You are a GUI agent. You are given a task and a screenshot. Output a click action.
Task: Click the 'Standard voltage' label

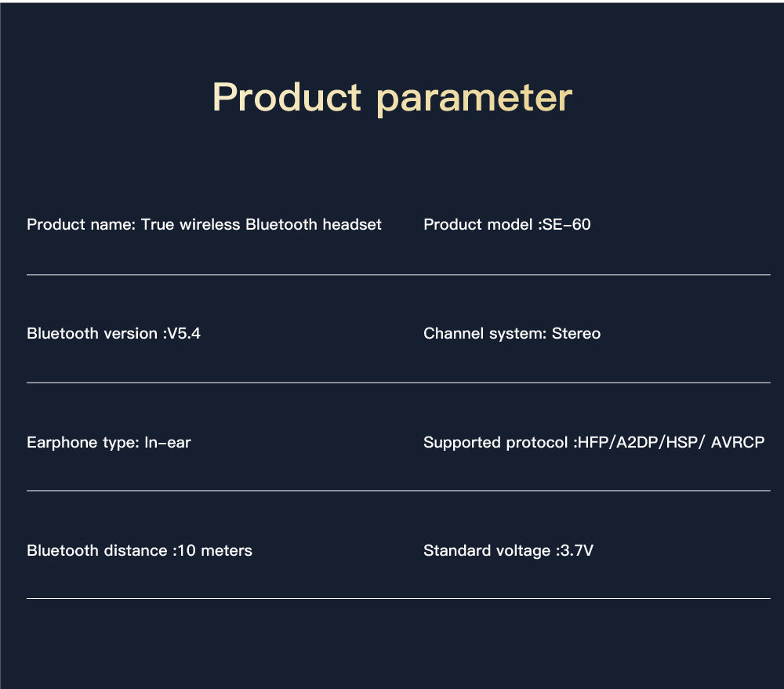[486, 551]
